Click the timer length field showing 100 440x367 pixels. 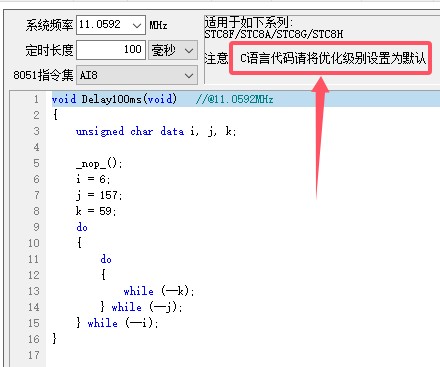pos(111,50)
